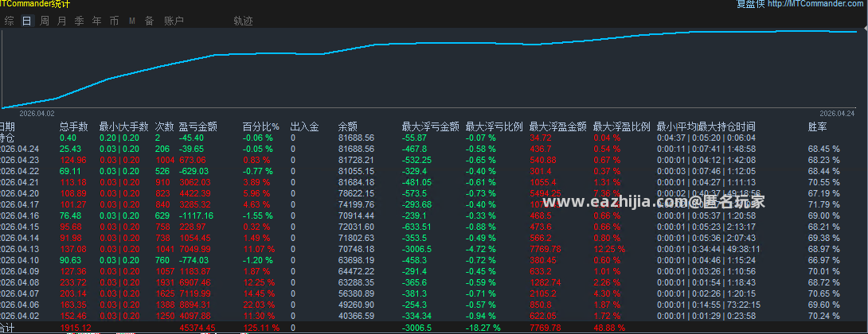Open the 季 quarterly tab
The image size is (868, 334).
(x=79, y=21)
